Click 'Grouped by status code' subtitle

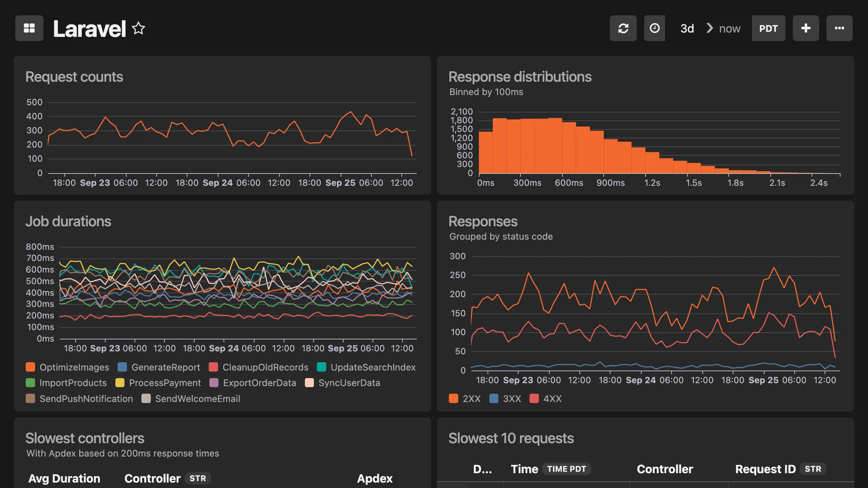click(x=501, y=237)
